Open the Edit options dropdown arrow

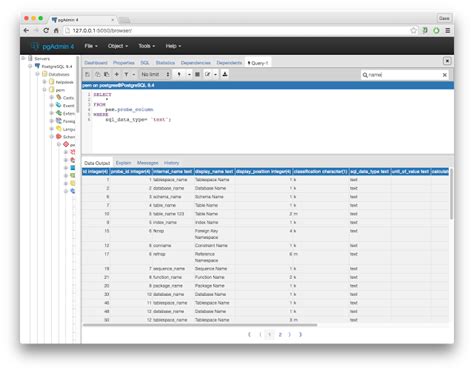216,74
